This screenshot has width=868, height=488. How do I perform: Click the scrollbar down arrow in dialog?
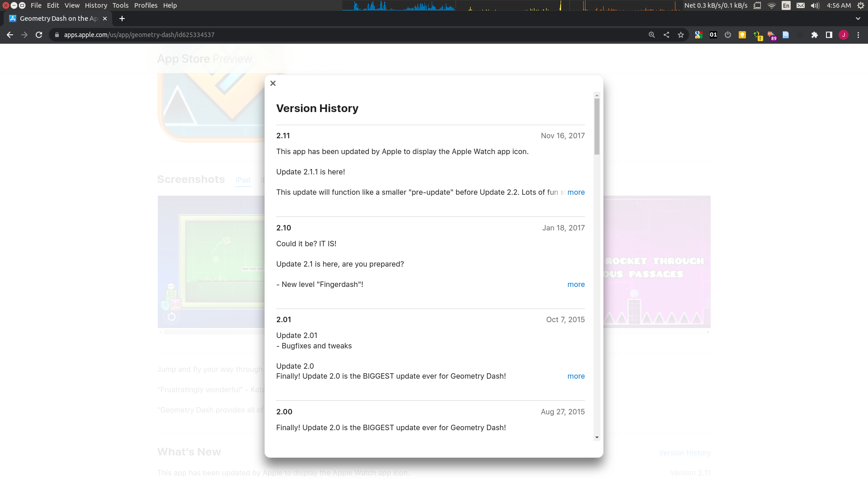click(x=597, y=437)
